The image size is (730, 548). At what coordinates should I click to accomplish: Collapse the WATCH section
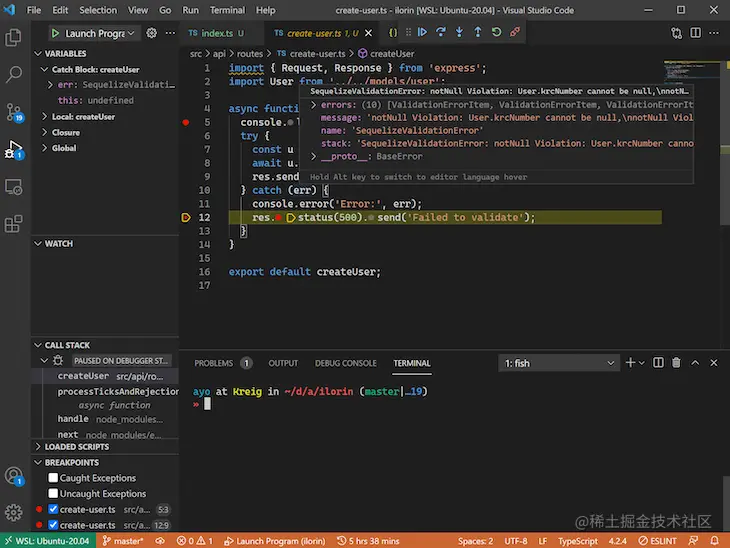[x=38, y=244]
